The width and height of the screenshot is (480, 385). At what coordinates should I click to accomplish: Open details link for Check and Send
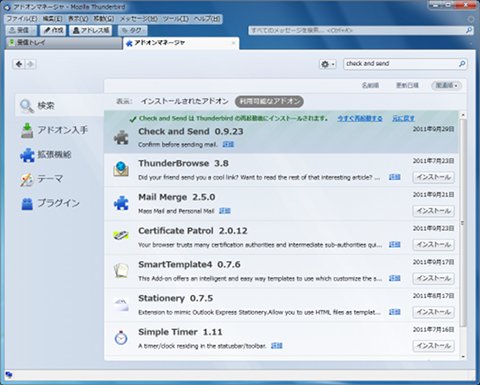tap(228, 144)
